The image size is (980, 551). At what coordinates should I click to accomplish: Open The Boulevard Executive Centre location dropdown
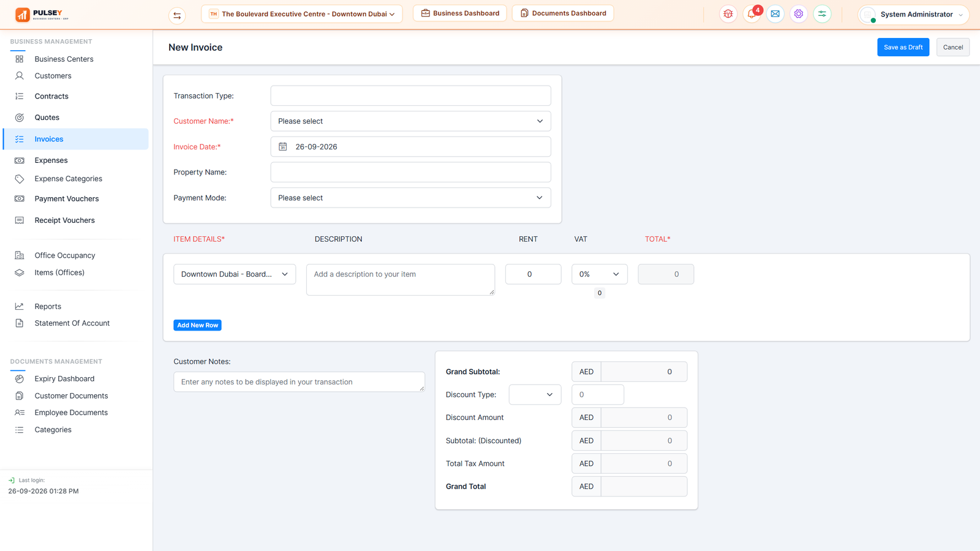(302, 14)
